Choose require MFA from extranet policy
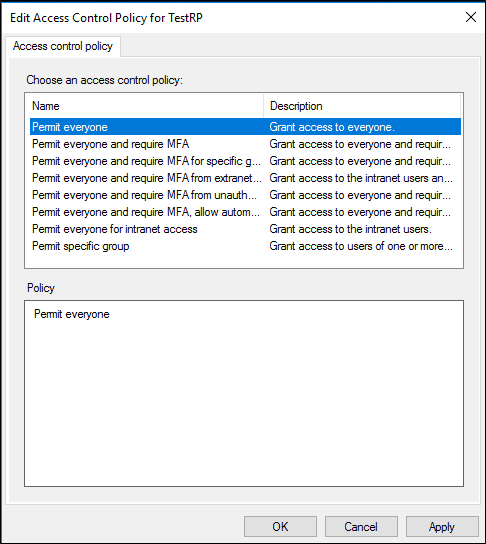Screen dimensions: 486x544 [245, 178]
